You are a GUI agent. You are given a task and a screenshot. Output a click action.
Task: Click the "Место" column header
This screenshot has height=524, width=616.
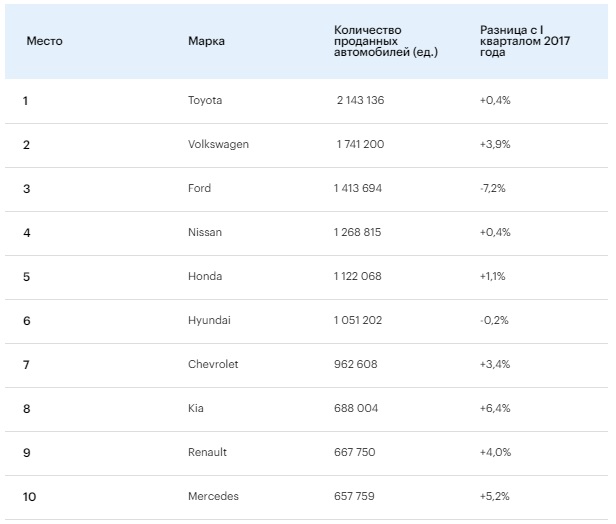pos(44,41)
